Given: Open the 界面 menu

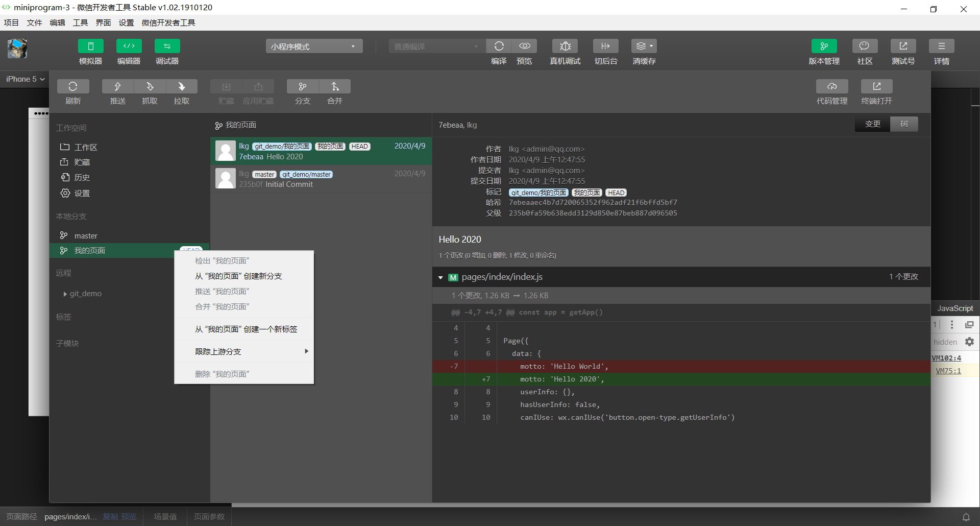Looking at the screenshot, I should point(103,22).
